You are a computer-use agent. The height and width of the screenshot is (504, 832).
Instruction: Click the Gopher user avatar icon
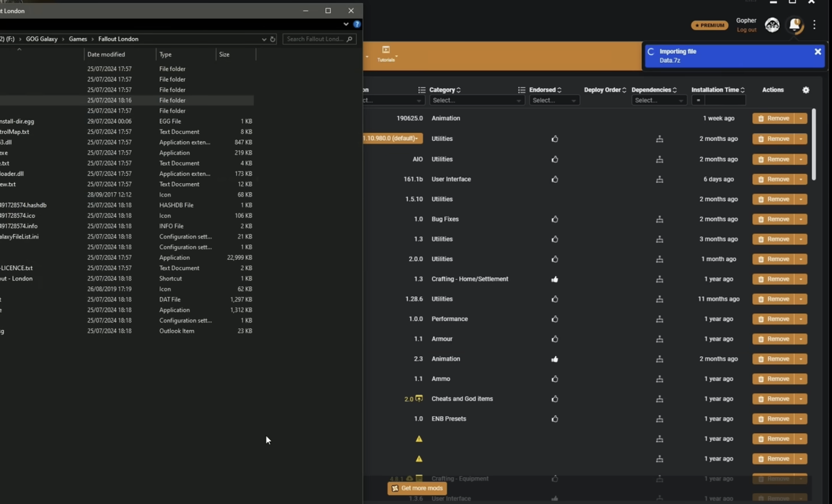(772, 25)
